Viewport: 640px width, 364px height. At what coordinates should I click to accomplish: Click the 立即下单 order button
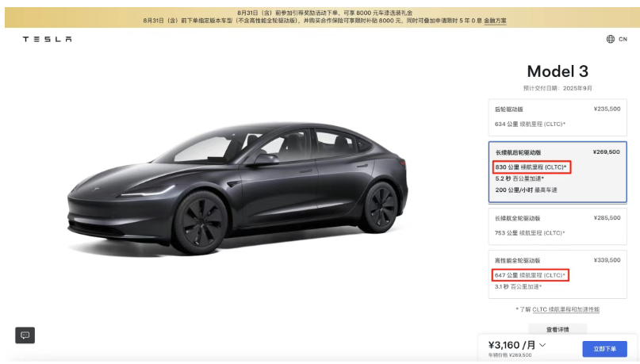pos(604,349)
